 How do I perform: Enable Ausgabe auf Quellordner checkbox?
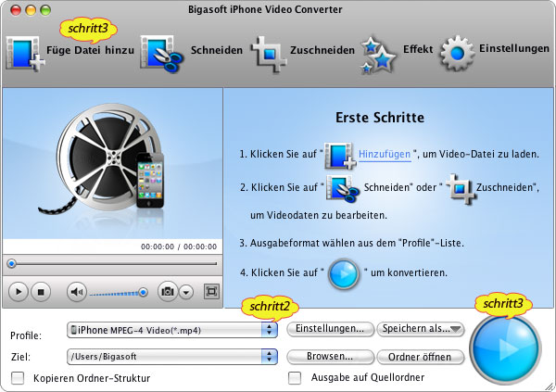coord(295,378)
